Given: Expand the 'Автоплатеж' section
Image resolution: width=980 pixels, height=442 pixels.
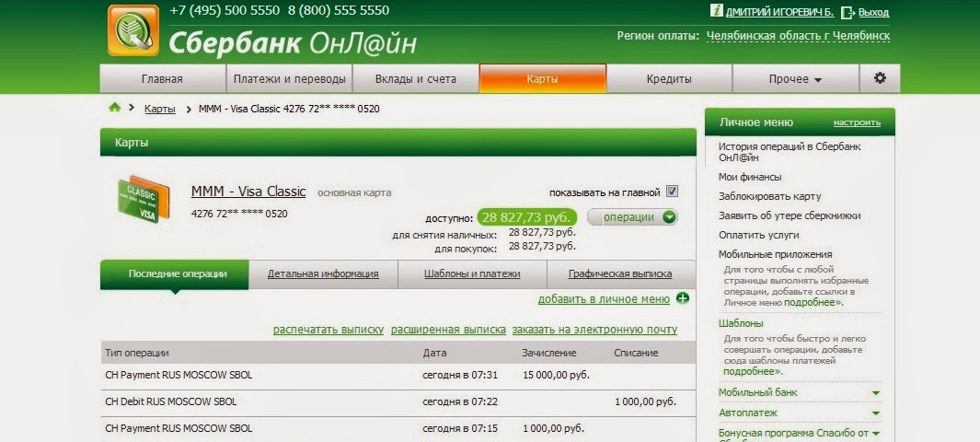Looking at the screenshot, I should pos(876,413).
